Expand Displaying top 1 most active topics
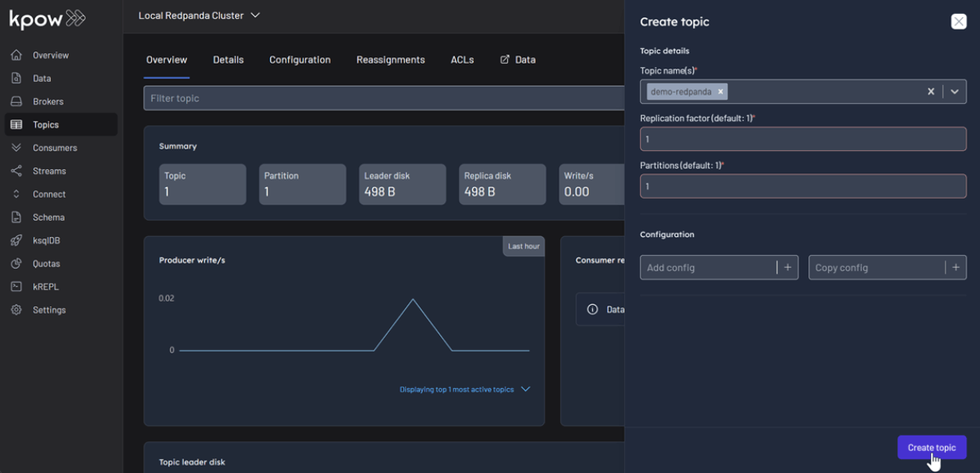This screenshot has height=473, width=980. pos(525,390)
